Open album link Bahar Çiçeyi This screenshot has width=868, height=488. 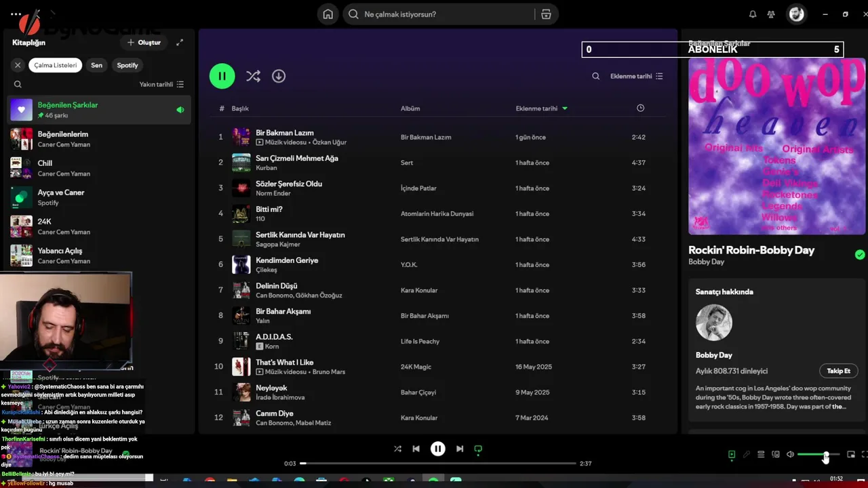coord(418,392)
